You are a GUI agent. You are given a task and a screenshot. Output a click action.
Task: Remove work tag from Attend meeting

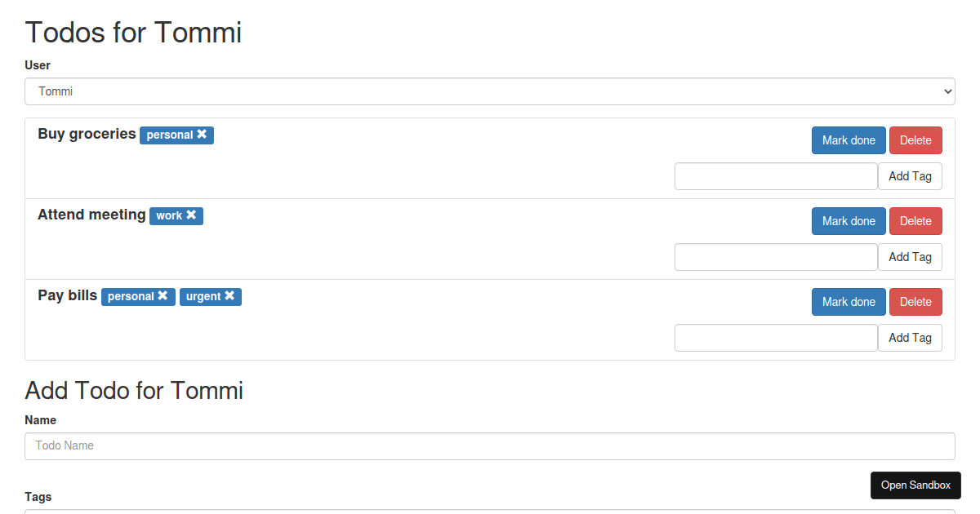click(x=191, y=215)
